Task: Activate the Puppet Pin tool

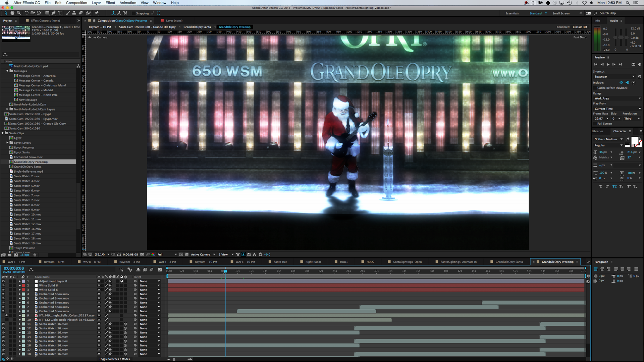Action: [x=97, y=13]
